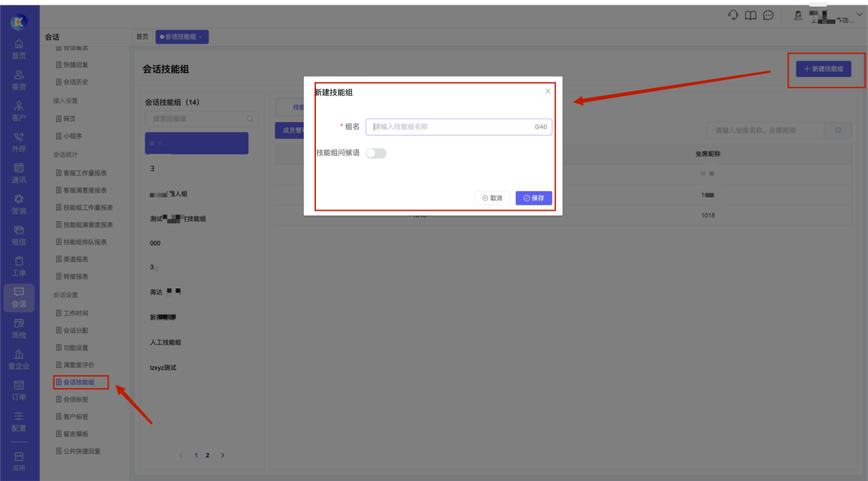Focus the 组名 input field
This screenshot has width=868, height=481.
click(x=459, y=127)
